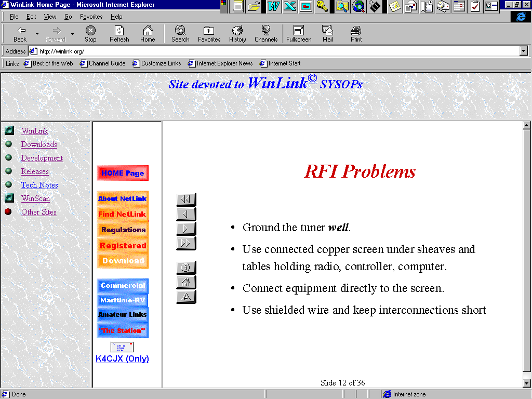Click the address bar URL field
This screenshot has height=399, width=532.
tap(274, 51)
